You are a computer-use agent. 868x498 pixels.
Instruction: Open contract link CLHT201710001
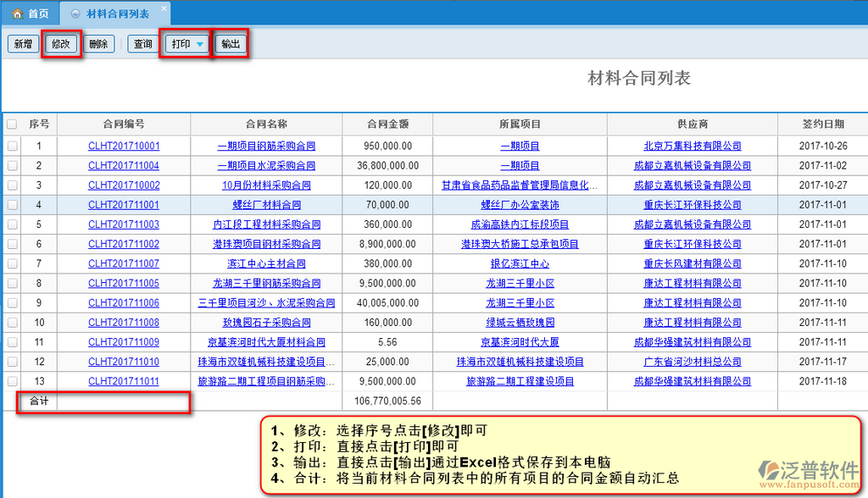[x=124, y=146]
